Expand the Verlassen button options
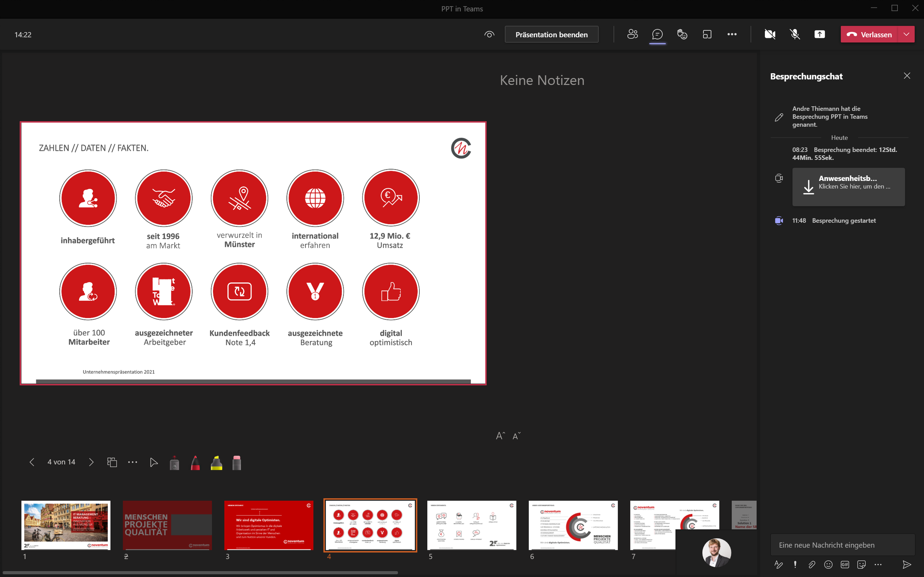This screenshot has height=577, width=924. click(906, 34)
